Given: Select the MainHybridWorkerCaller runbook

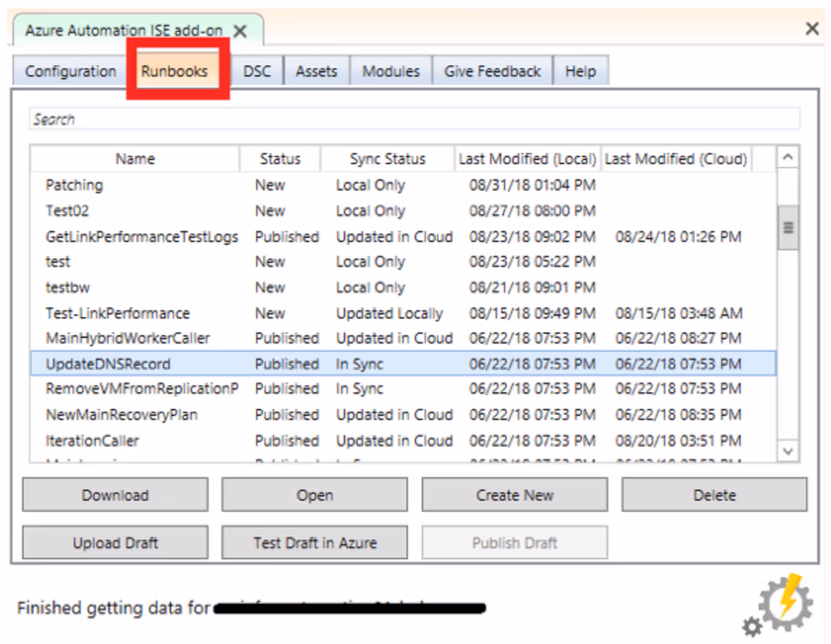Looking at the screenshot, I should 403,338.
